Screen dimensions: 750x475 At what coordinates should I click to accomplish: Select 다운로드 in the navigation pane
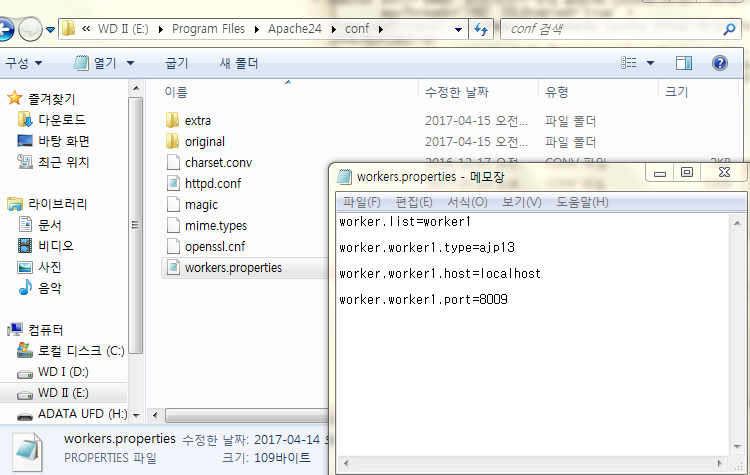(x=62, y=120)
